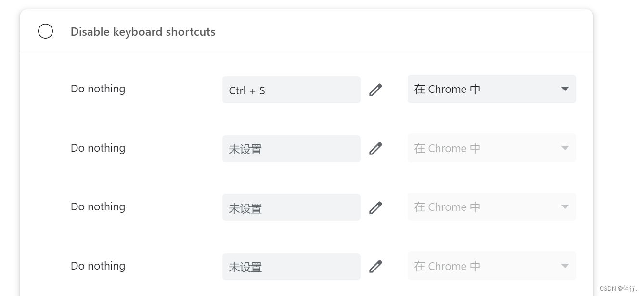Select the pencil edit icon in the third row

pos(375,207)
